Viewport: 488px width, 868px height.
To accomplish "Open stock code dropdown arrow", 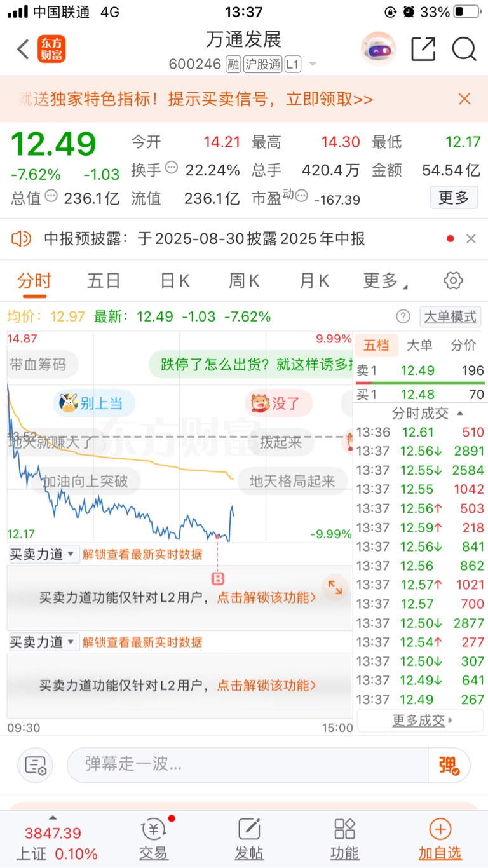I will (312, 65).
